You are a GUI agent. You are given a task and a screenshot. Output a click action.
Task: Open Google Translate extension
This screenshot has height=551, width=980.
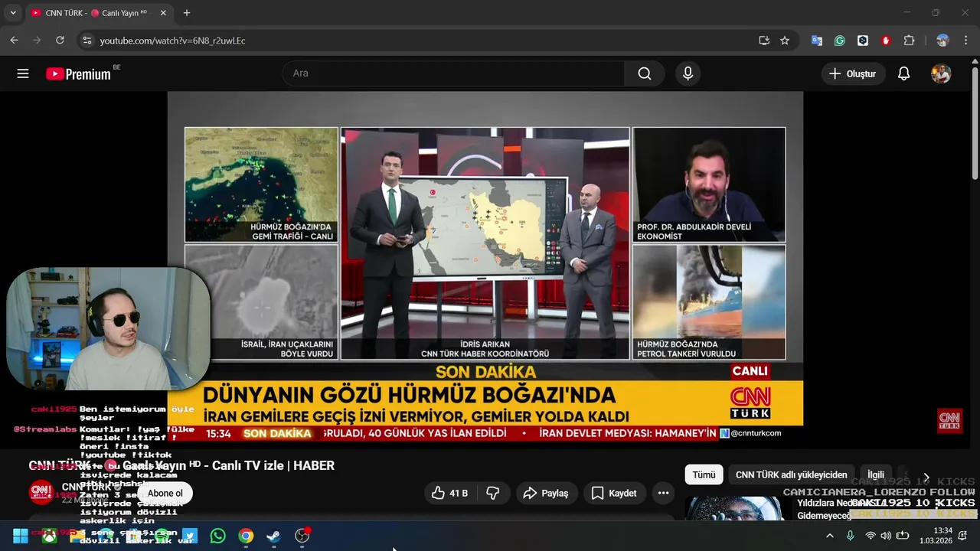[x=817, y=41]
